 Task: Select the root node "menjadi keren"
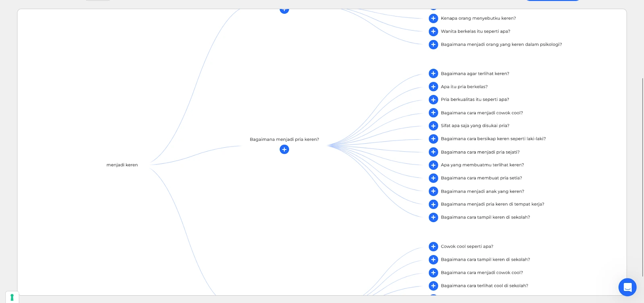point(122,165)
